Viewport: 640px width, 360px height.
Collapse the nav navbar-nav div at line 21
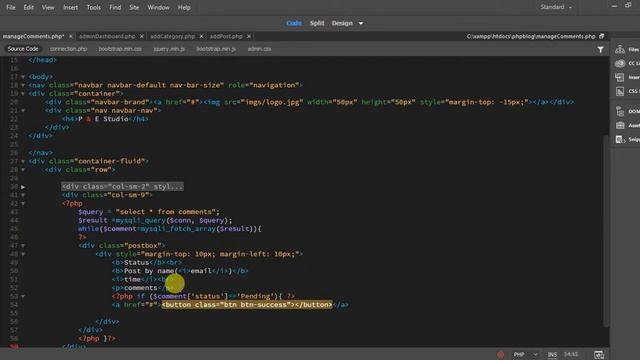23,111
